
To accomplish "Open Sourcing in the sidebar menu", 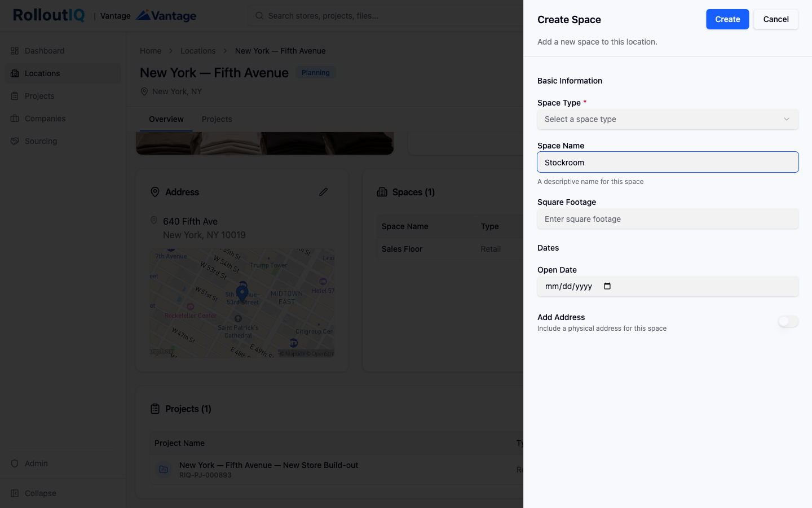I will (63, 141).
